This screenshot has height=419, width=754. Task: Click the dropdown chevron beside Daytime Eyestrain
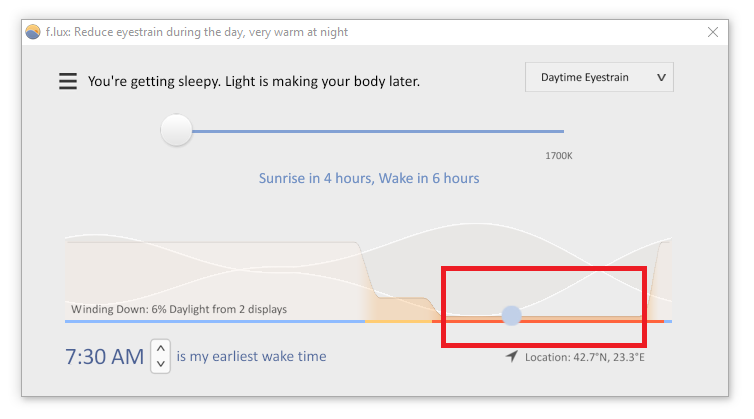click(662, 77)
